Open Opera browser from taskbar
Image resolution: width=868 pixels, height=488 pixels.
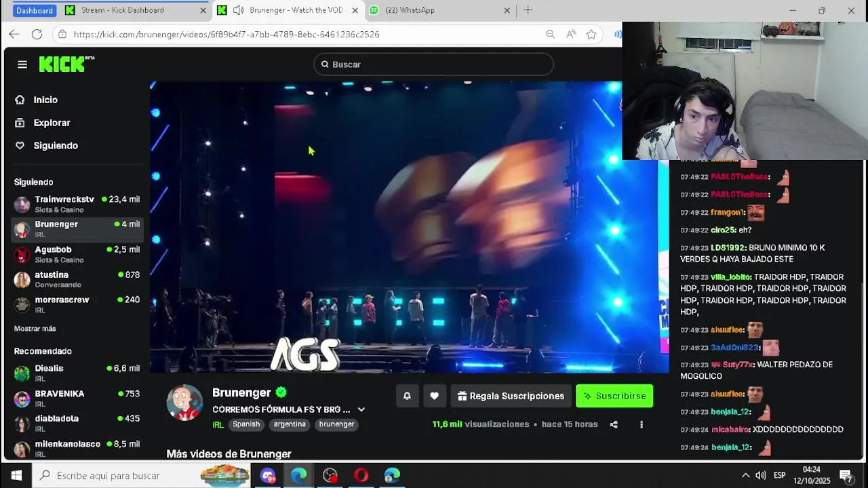361,475
